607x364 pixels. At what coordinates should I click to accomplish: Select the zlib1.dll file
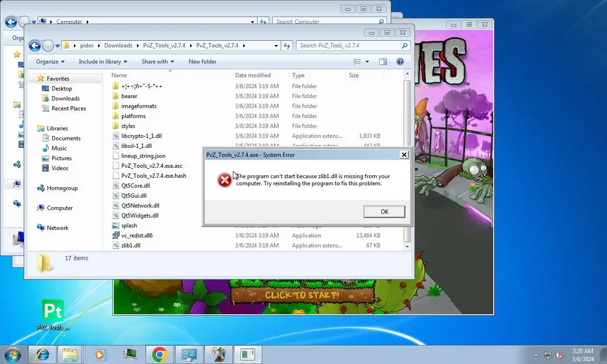pyautogui.click(x=131, y=246)
